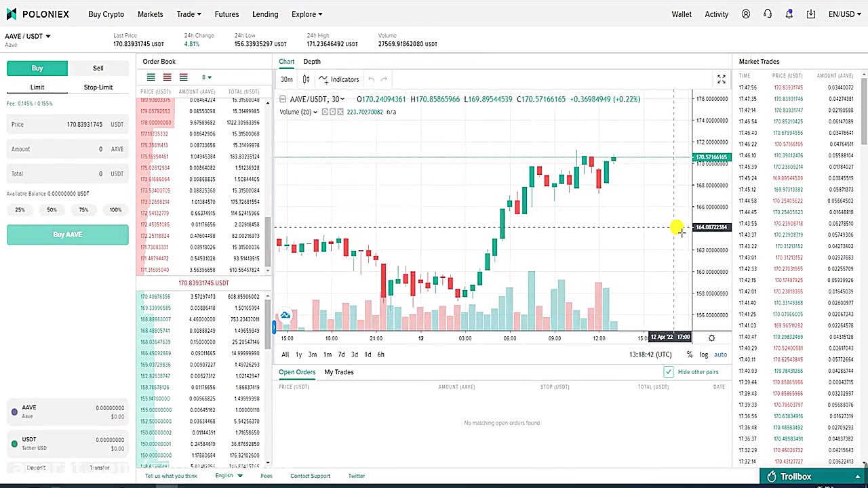The image size is (868, 488).
Task: Click the Total USDT input field
Action: (x=68, y=174)
